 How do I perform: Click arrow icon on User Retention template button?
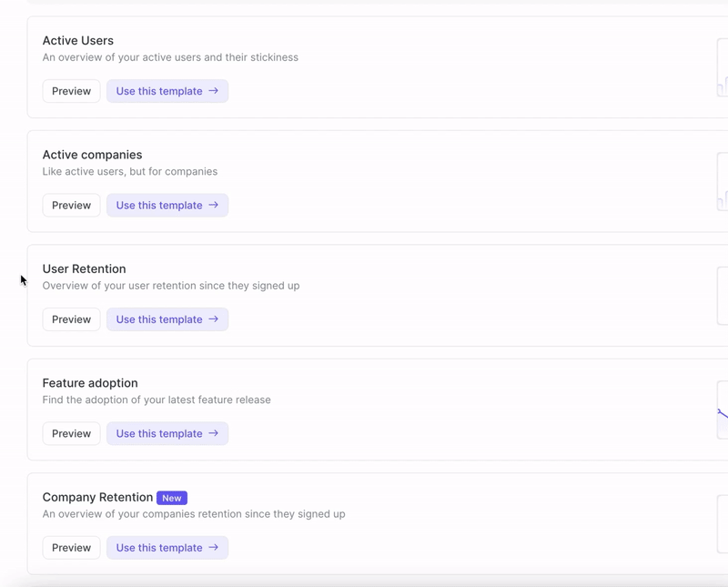(x=213, y=319)
